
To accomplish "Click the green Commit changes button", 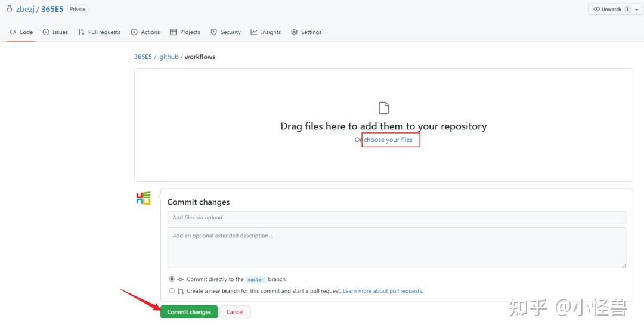I will point(188,312).
